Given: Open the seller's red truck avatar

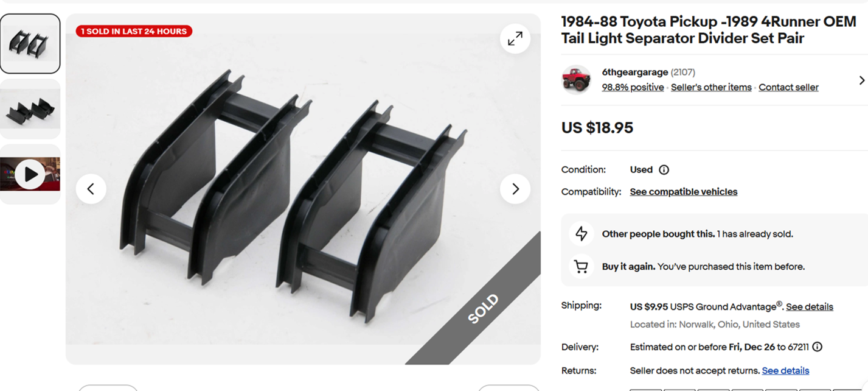Looking at the screenshot, I should point(576,80).
